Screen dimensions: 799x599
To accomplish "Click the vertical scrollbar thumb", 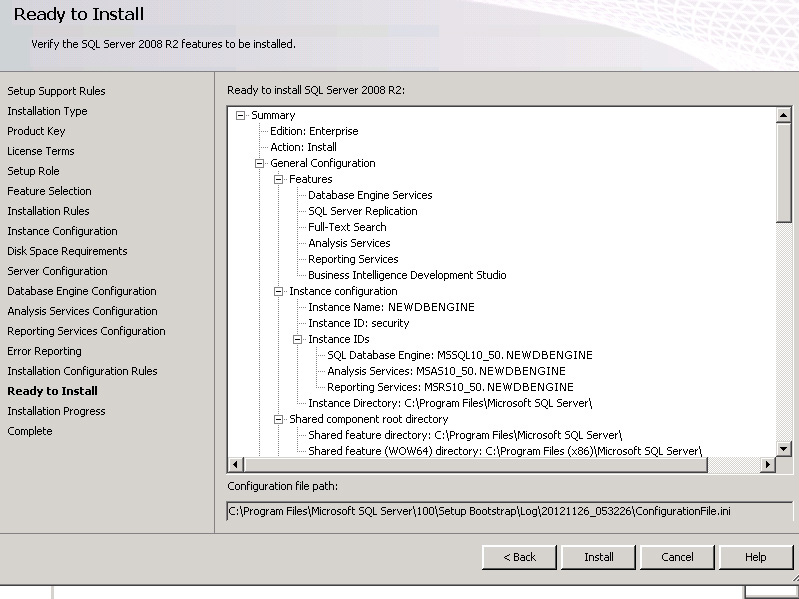I will tap(784, 172).
